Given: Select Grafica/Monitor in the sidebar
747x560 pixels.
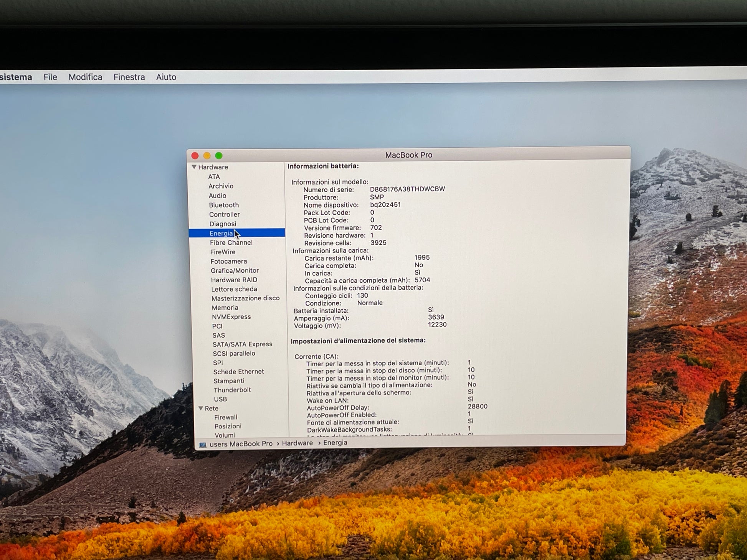Looking at the screenshot, I should coord(235,270).
